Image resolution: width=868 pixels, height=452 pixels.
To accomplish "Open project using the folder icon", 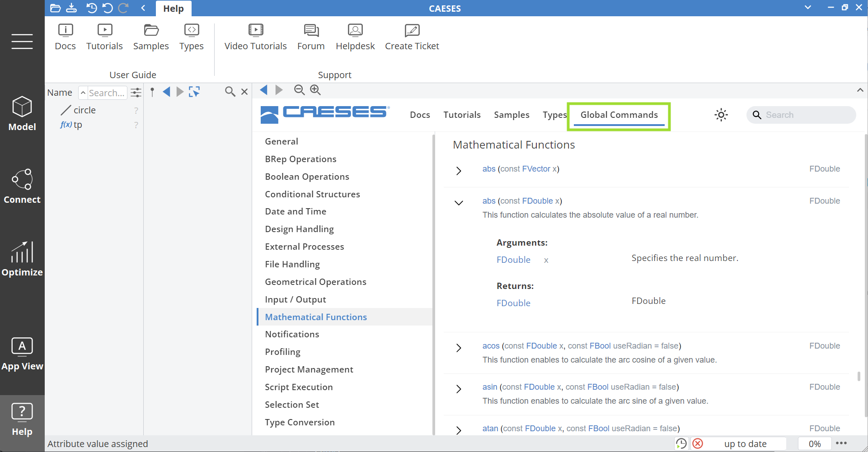I will pos(55,8).
